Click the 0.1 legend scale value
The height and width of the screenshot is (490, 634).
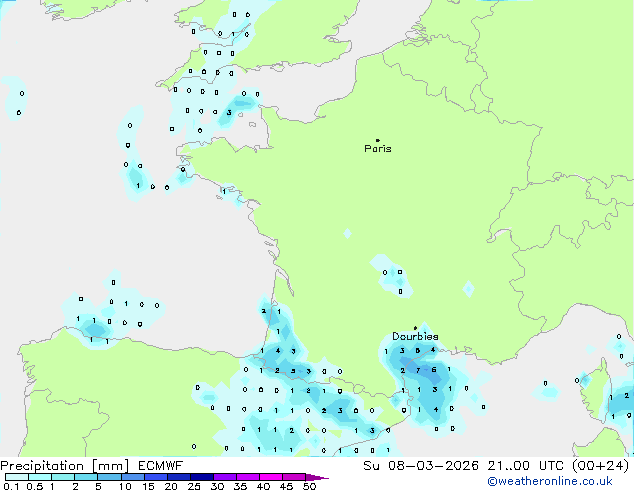[x=11, y=486]
